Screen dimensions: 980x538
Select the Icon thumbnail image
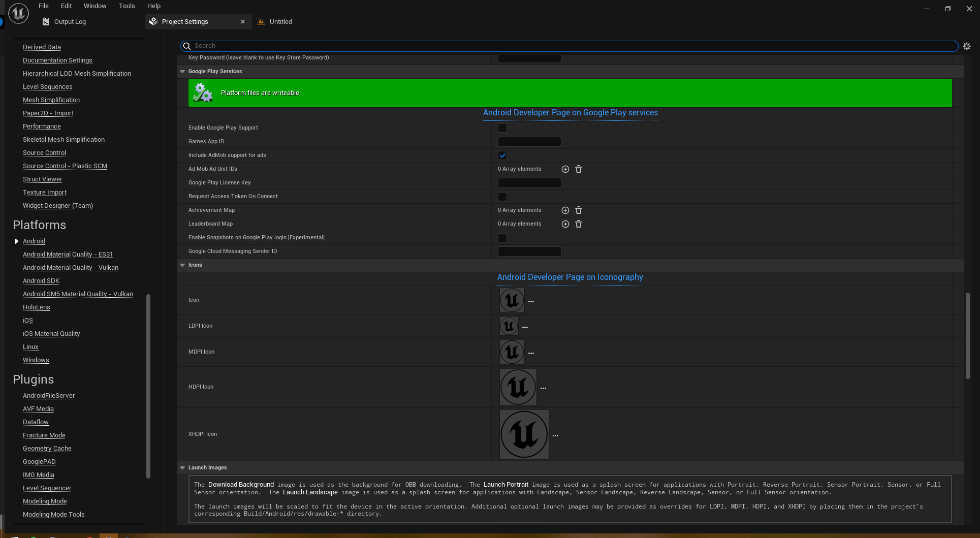tap(512, 300)
